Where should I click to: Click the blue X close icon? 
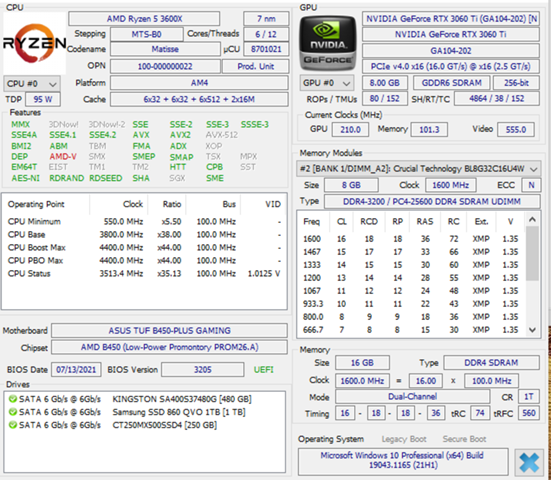pyautogui.click(x=529, y=462)
